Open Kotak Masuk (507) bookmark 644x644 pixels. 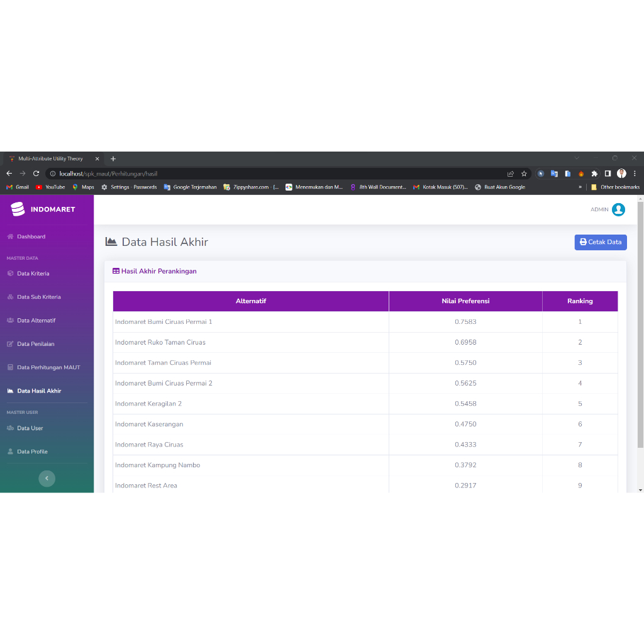[440, 187]
